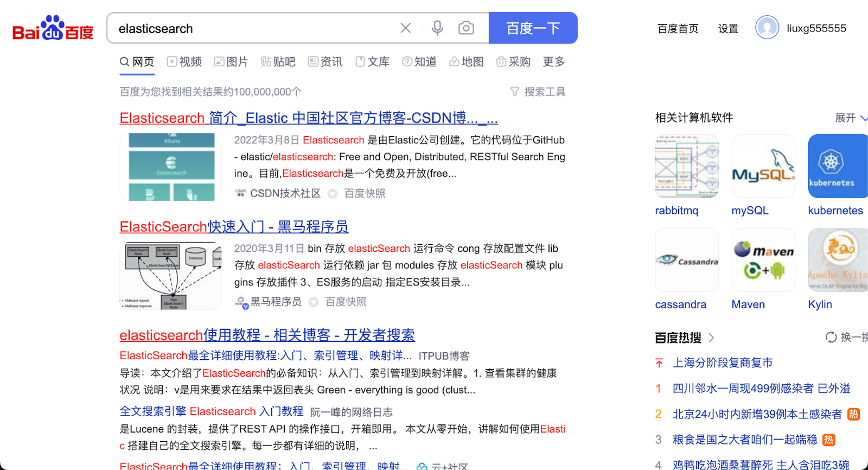This screenshot has height=470, width=868.
Task: Open ElasticSearch快速入门 黑马程序员 result
Action: coord(234,226)
